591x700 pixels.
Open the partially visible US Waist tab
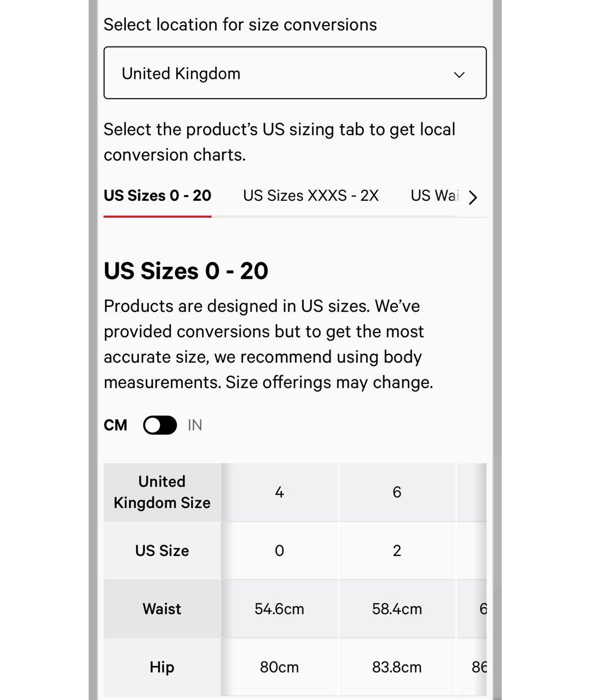(434, 196)
